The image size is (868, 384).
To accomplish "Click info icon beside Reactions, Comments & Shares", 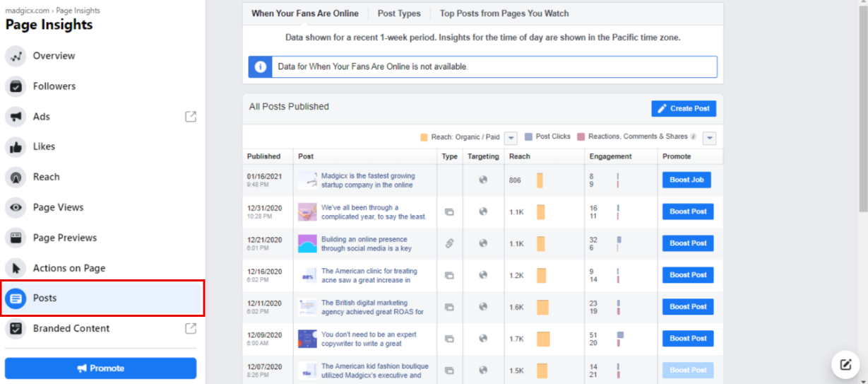I will point(693,137).
